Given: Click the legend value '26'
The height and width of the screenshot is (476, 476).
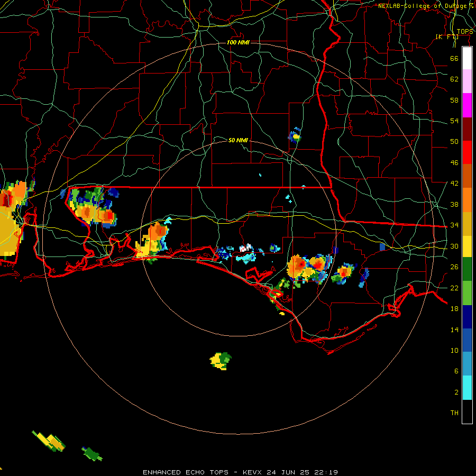Looking at the screenshot, I should (x=454, y=267).
